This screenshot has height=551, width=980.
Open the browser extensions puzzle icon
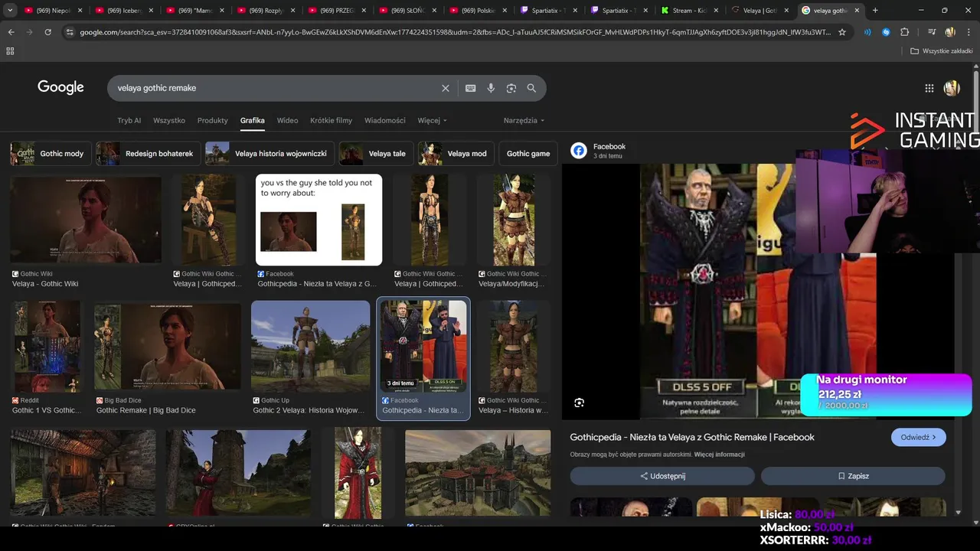point(905,32)
